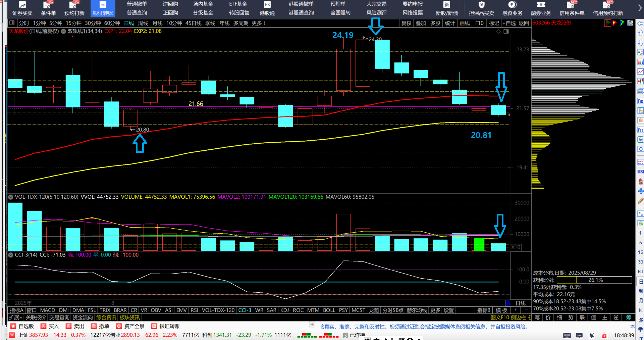Click the 获利比例 profit ratio bar
The height and width of the screenshot is (340, 644).
[594, 280]
